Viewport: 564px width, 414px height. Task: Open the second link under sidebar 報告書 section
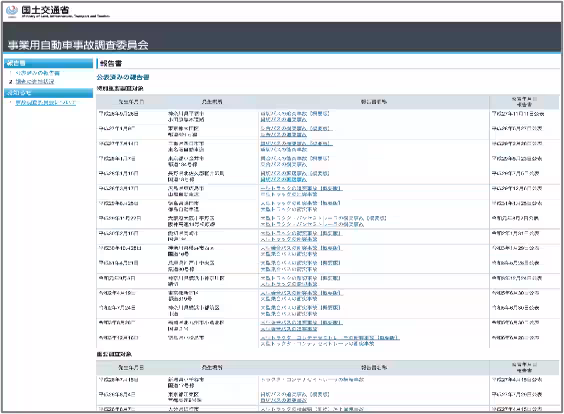pos(35,82)
